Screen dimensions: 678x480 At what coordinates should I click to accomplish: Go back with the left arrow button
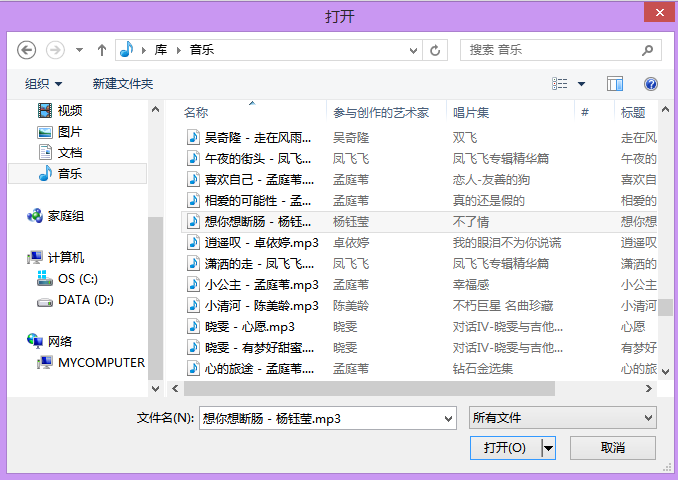26,50
